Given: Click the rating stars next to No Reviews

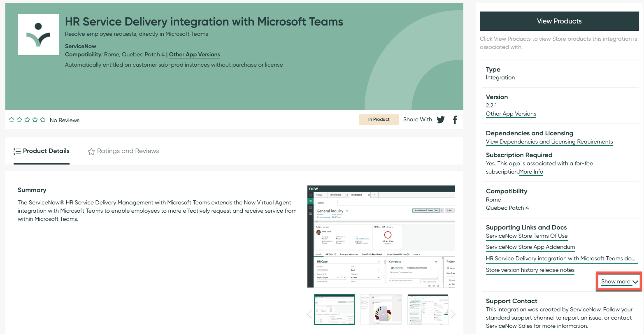Looking at the screenshot, I should [27, 120].
